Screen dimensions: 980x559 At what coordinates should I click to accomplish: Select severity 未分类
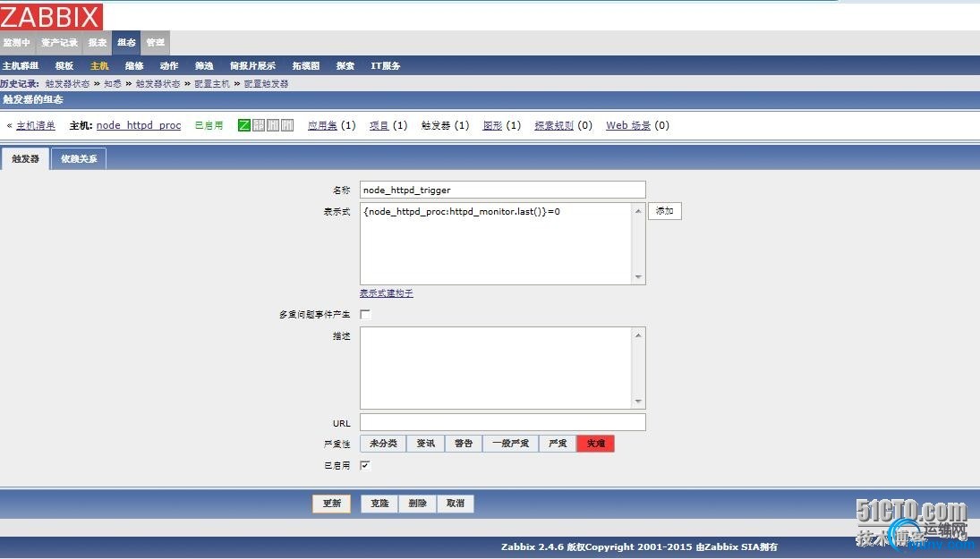pyautogui.click(x=383, y=444)
